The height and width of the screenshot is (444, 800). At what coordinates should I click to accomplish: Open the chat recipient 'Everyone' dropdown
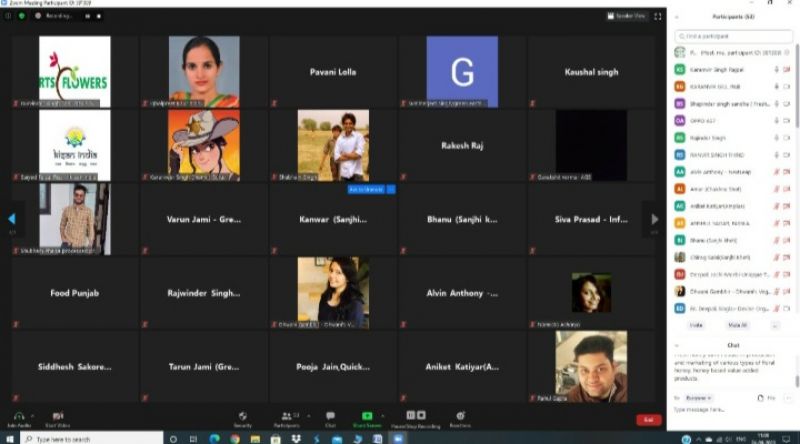click(696, 397)
